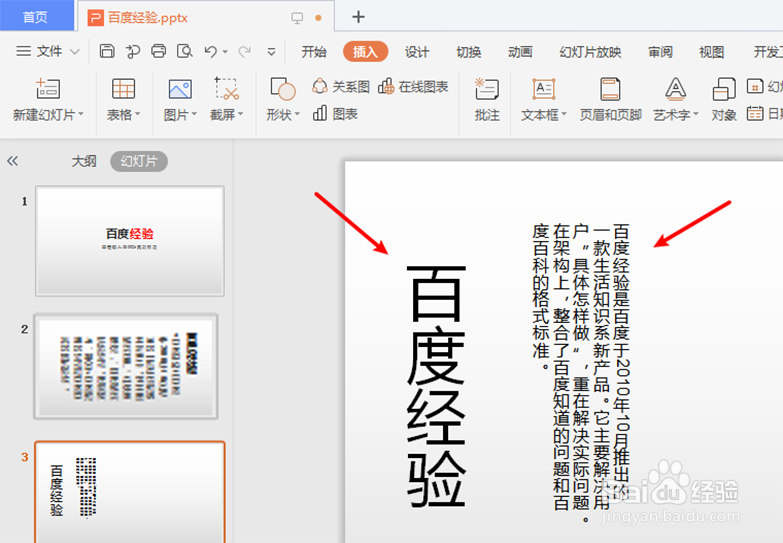Screen dimensions: 783x543
Task: Click the slide number icon at ribbon edge
Action: [x=755, y=86]
